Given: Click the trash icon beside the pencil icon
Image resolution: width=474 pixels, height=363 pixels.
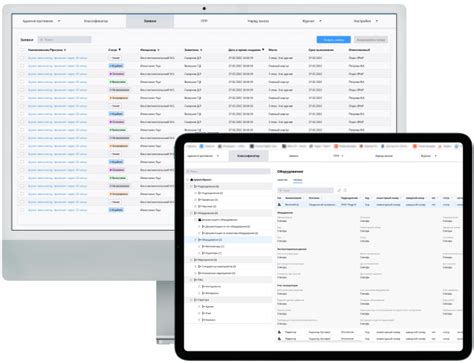Looking at the screenshot, I should tap(345, 190).
